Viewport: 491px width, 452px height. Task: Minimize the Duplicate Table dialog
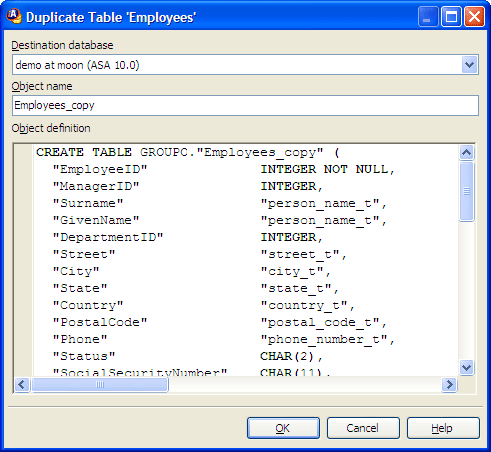point(428,16)
